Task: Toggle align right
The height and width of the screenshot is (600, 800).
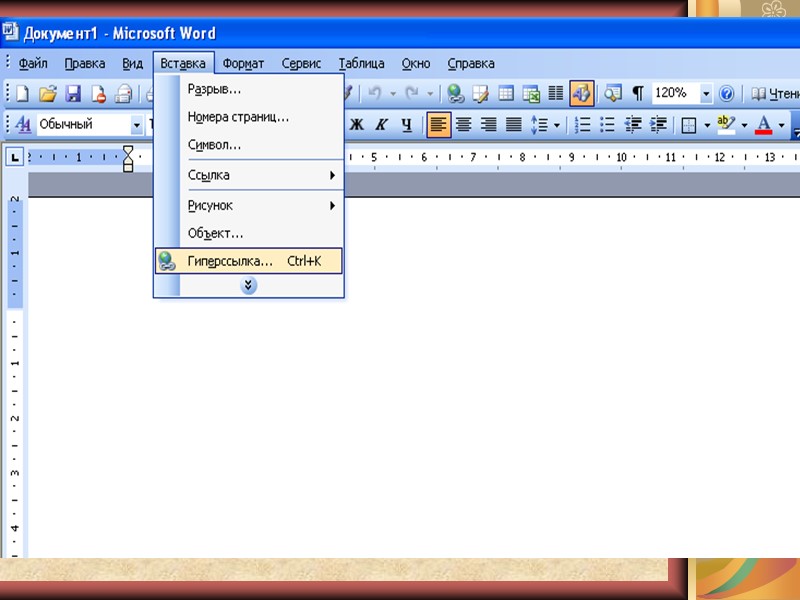Action: coord(488,124)
